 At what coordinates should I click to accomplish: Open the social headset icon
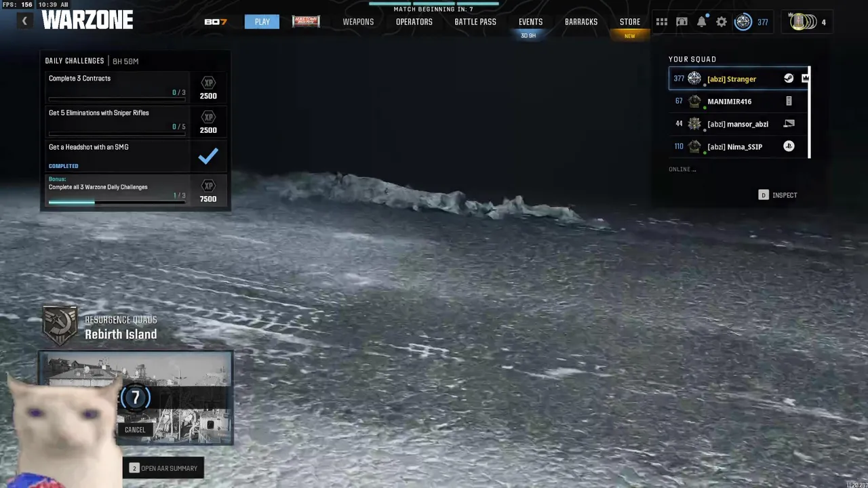click(682, 22)
